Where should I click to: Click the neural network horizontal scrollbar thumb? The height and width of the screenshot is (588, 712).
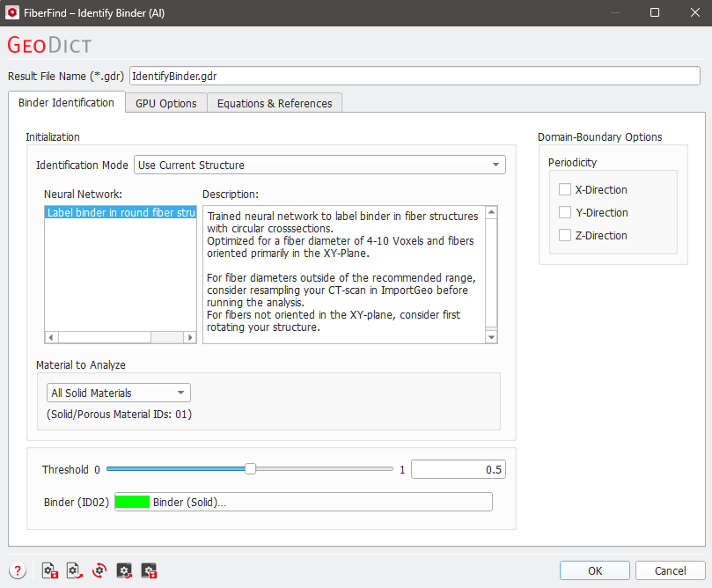105,337
